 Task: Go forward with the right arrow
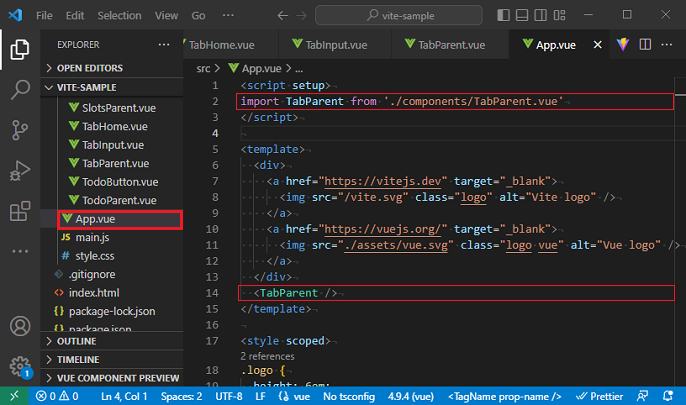pos(301,16)
